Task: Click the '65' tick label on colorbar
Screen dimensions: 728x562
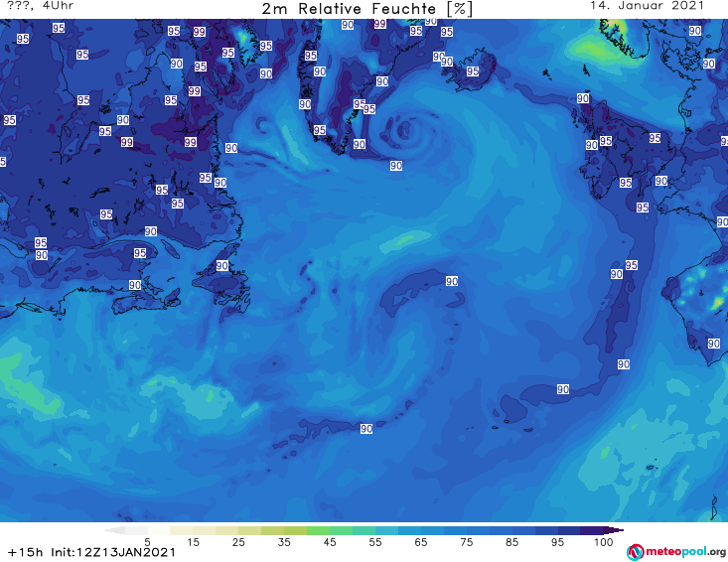Action: tap(421, 542)
